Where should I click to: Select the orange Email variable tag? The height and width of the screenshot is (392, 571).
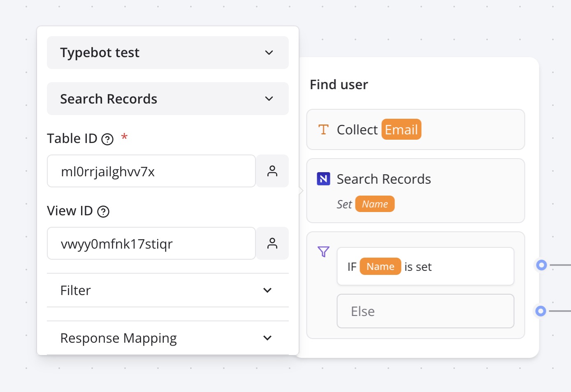point(401,129)
